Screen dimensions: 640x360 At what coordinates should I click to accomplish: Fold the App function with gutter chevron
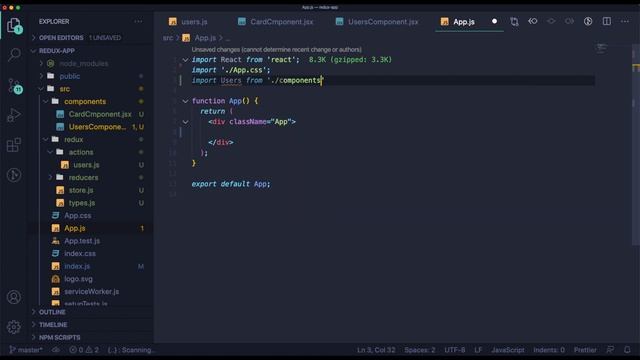click(x=185, y=101)
